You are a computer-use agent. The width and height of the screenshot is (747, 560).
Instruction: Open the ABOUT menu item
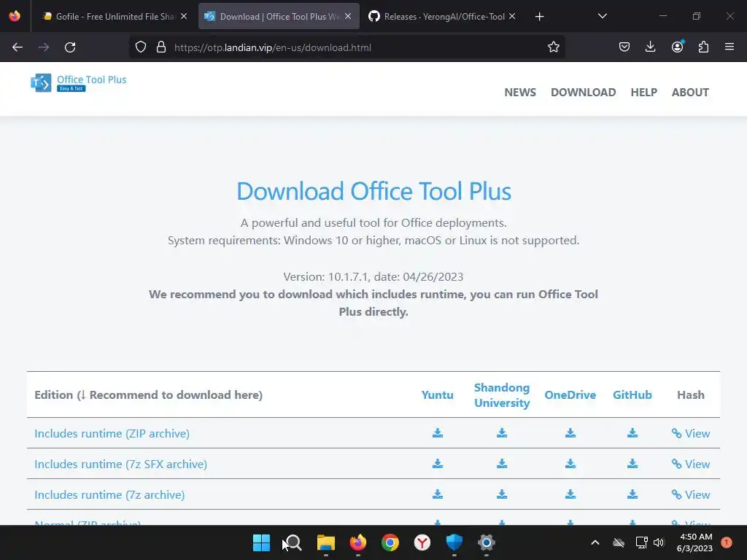point(690,92)
